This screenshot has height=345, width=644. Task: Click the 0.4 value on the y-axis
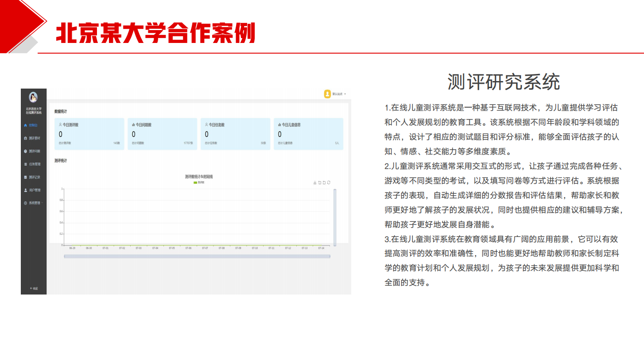[x=62, y=223]
